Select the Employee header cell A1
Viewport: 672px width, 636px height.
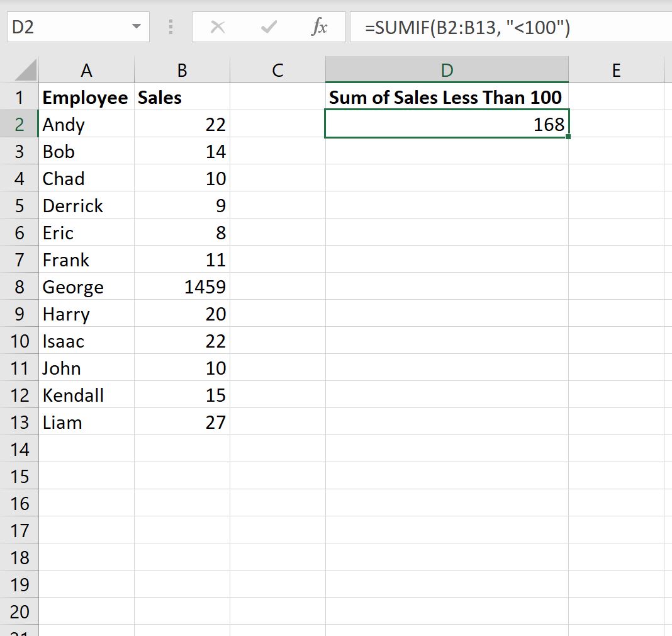tap(86, 98)
